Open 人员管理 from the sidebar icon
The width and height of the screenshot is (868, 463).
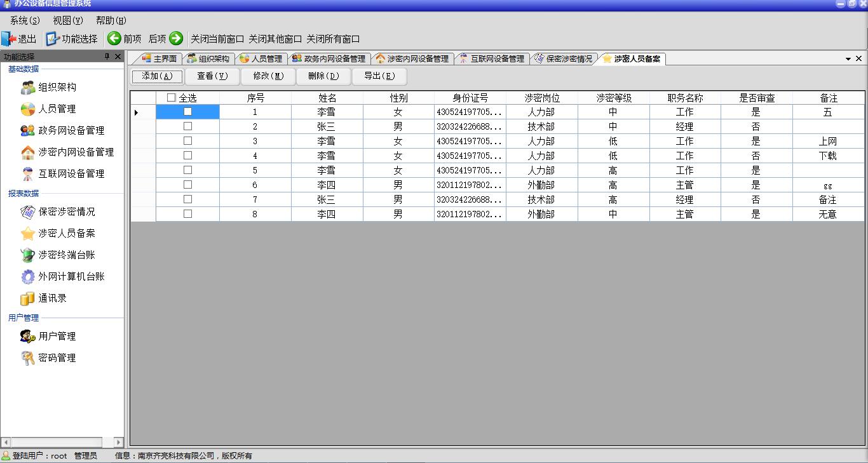(27, 109)
